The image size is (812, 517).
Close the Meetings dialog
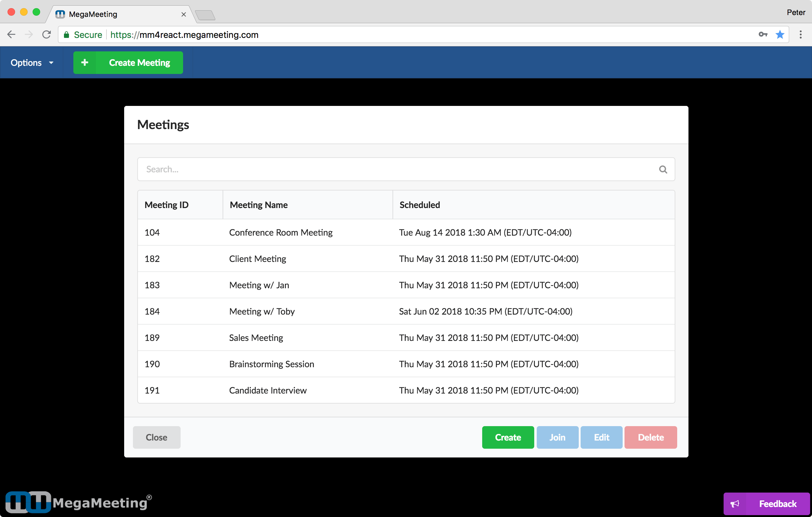pos(156,437)
